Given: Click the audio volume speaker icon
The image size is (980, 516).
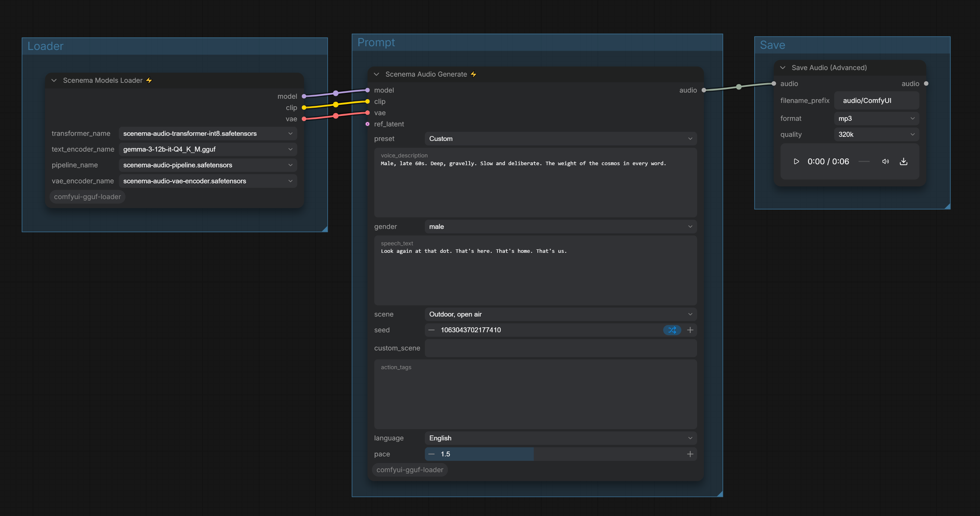Looking at the screenshot, I should tap(885, 161).
